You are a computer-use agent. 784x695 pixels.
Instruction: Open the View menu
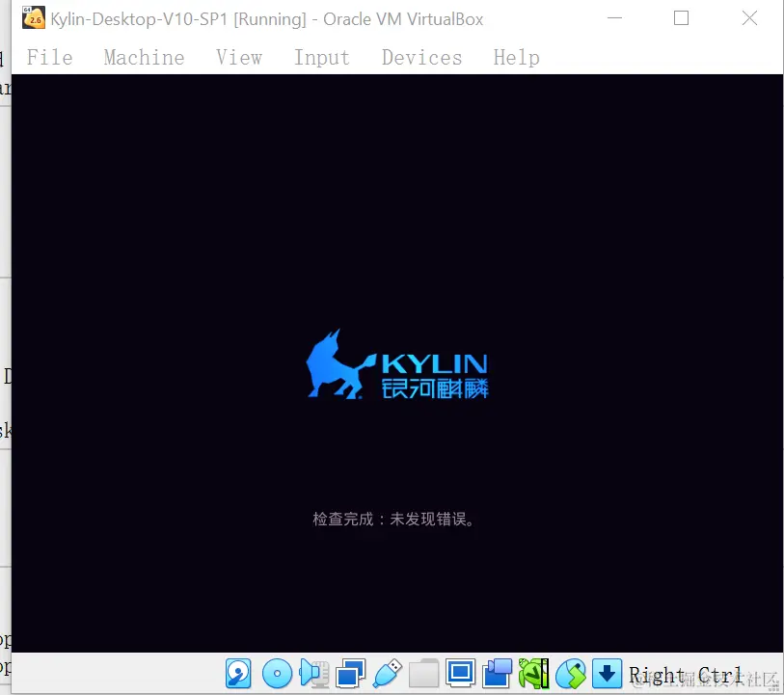tap(239, 58)
